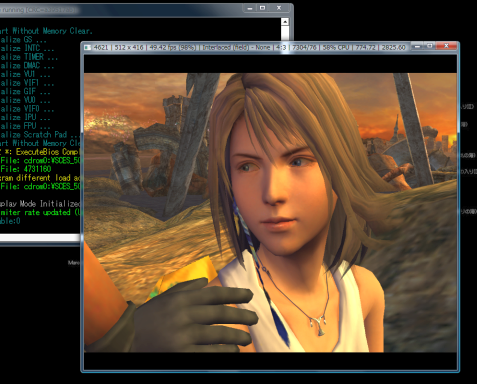Click the console line ending 'TIMER ...'
The image size is (477, 384).
tap(29, 57)
